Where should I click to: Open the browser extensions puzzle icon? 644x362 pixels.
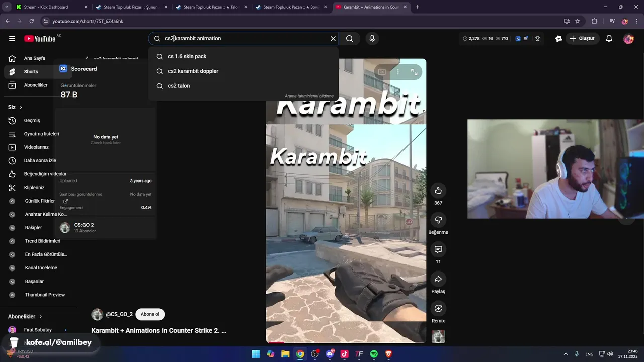(x=594, y=21)
